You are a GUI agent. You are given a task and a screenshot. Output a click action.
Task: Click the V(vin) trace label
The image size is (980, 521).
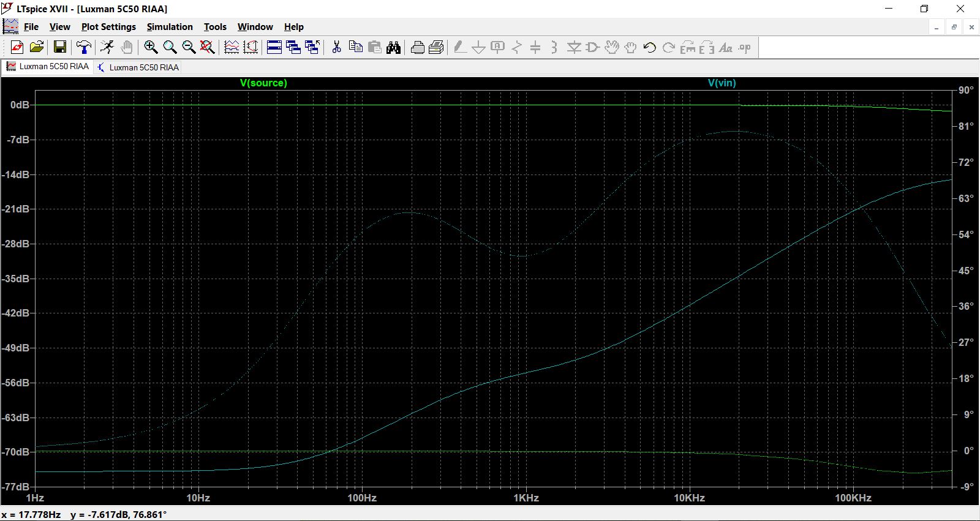point(722,83)
